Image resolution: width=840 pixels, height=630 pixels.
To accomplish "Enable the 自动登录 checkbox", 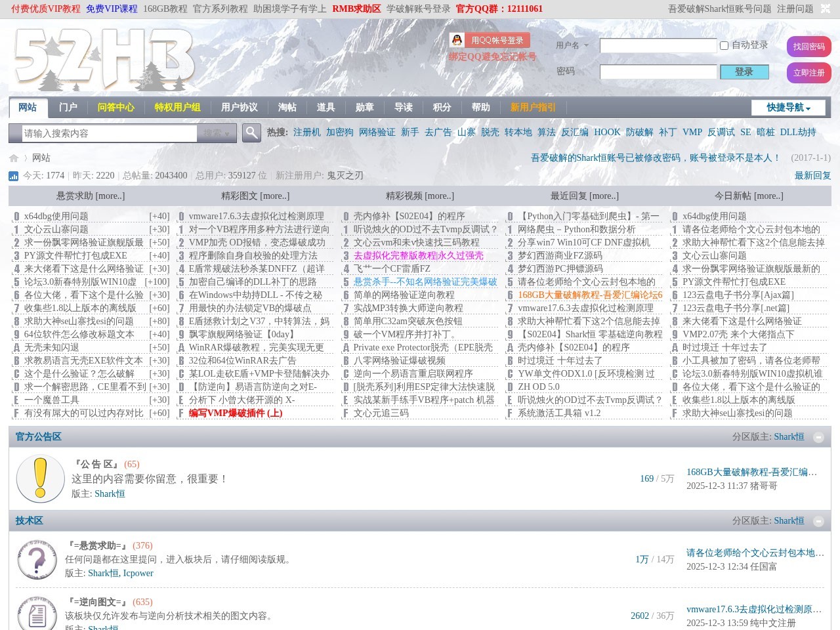I will point(724,45).
